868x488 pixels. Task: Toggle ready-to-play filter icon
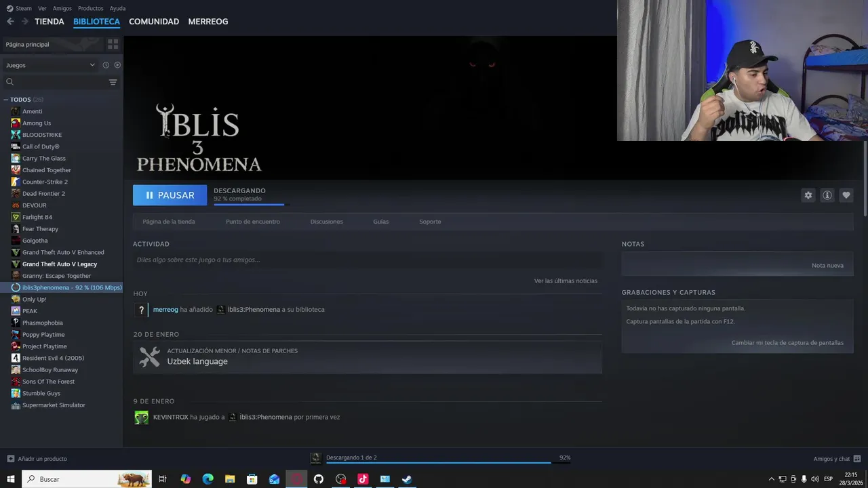tap(117, 65)
